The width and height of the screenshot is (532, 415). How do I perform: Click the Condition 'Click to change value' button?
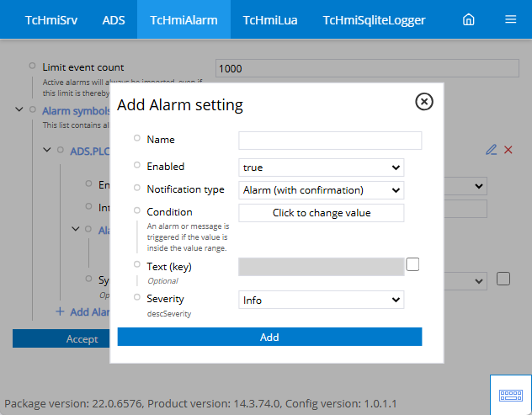tap(321, 213)
